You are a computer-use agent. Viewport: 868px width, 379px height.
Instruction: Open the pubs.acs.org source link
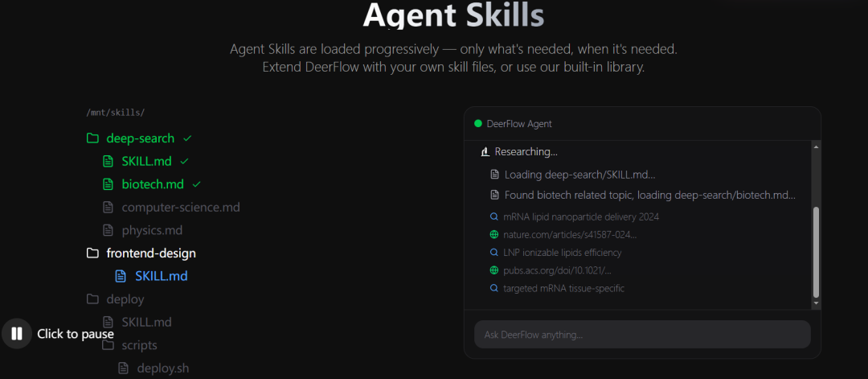[x=557, y=270]
